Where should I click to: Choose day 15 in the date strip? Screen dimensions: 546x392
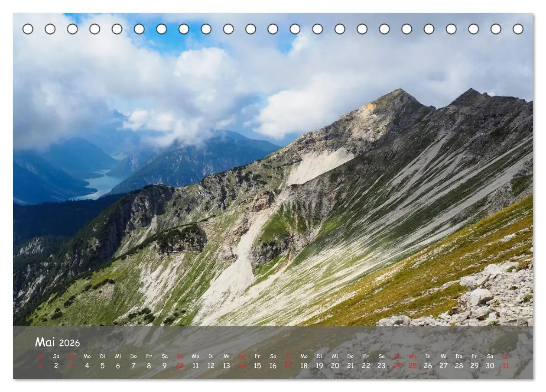257,366
